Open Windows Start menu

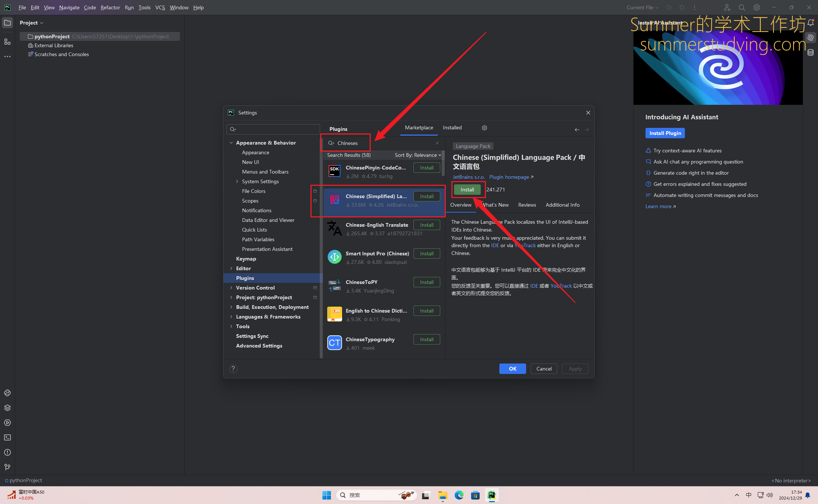(x=327, y=495)
